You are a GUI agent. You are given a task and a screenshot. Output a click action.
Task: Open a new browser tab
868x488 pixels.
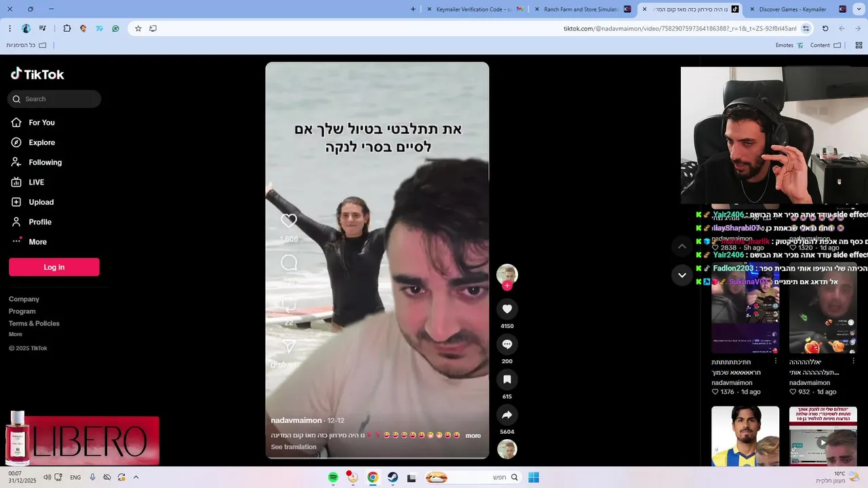pos(413,9)
